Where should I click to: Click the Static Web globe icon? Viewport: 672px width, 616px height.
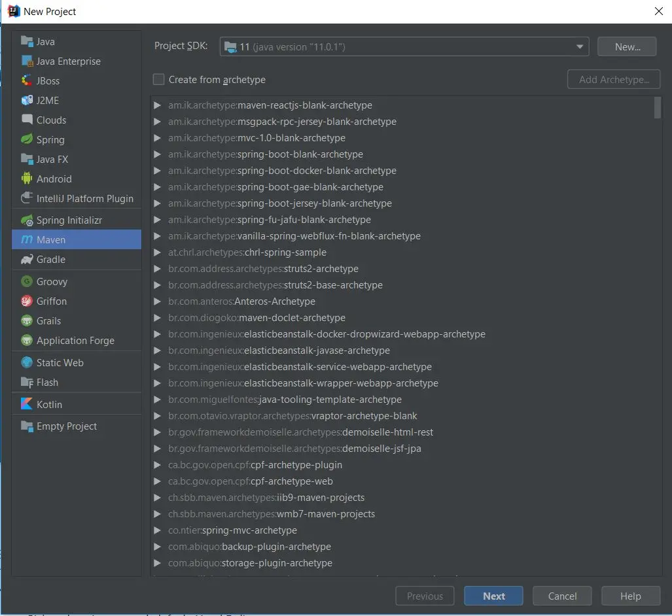[27, 362]
